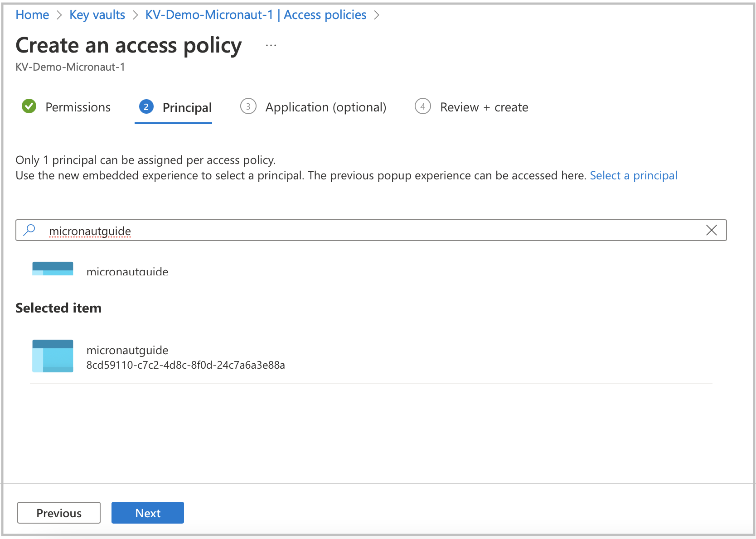Click the Selected item heading
The width and height of the screenshot is (756, 539).
coord(58,308)
